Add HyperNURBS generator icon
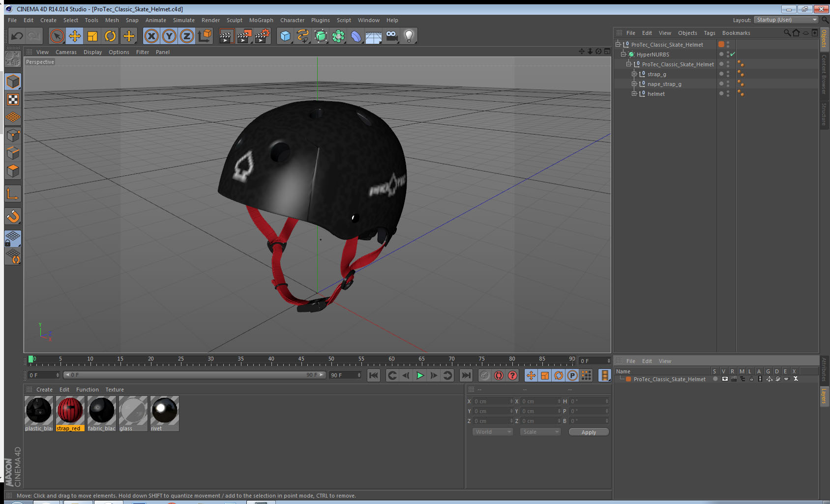 pos(321,36)
